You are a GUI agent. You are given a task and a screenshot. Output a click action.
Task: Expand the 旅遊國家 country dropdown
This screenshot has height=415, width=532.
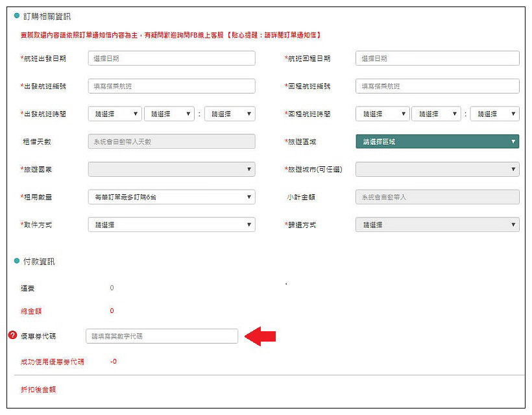click(171, 170)
